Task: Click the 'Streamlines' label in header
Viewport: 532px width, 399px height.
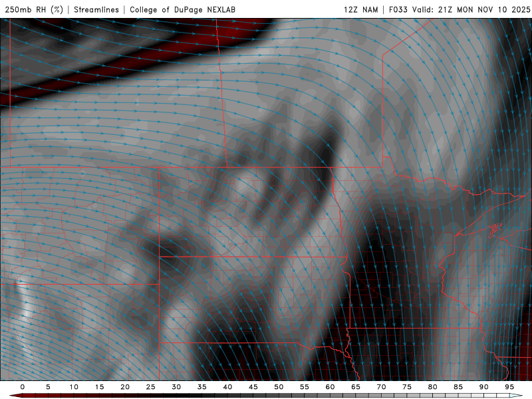Action: pyautogui.click(x=96, y=9)
